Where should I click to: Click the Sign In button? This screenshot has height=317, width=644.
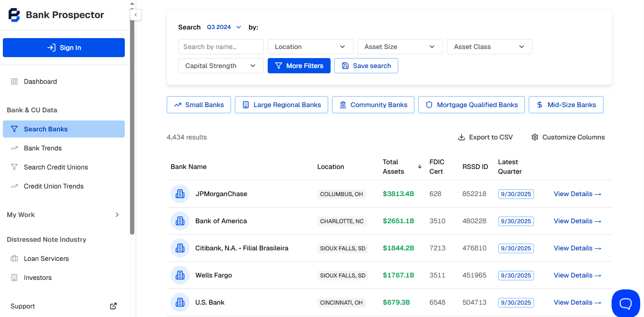pos(64,48)
